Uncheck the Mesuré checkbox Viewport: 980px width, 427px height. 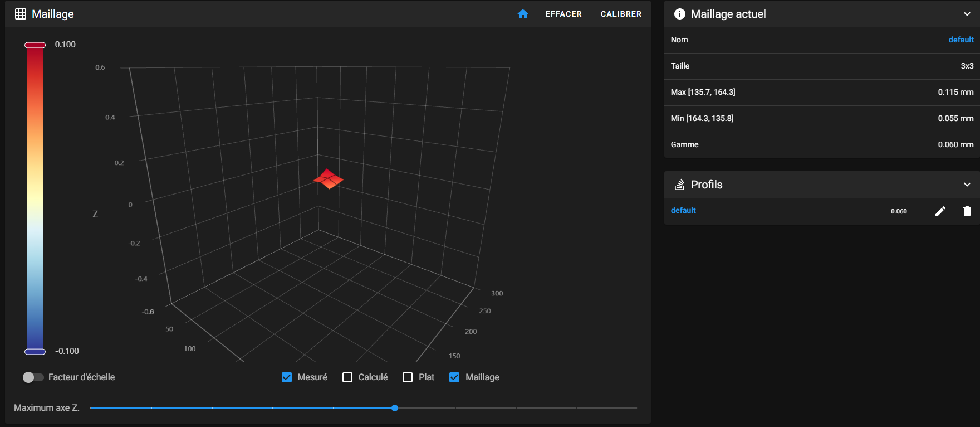click(287, 377)
